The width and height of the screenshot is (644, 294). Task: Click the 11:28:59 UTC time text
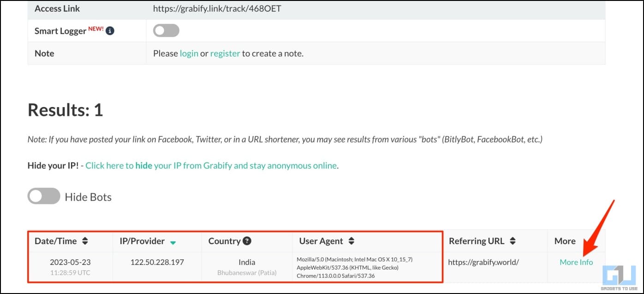(70, 273)
